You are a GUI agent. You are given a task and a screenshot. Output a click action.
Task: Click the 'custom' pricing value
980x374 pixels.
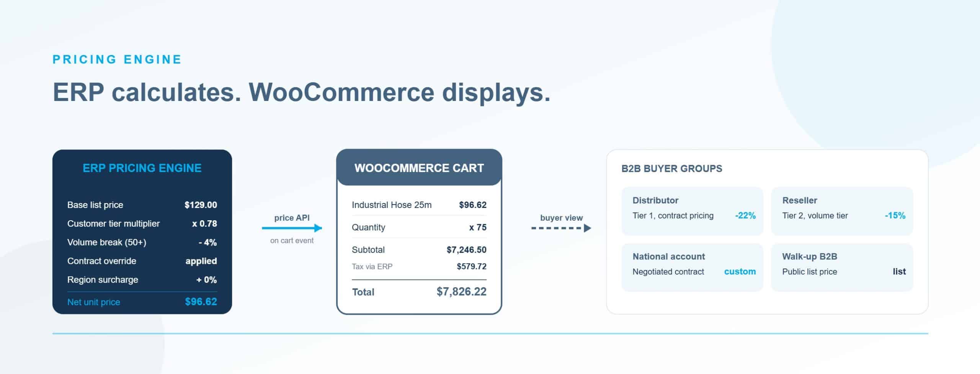[740, 272]
